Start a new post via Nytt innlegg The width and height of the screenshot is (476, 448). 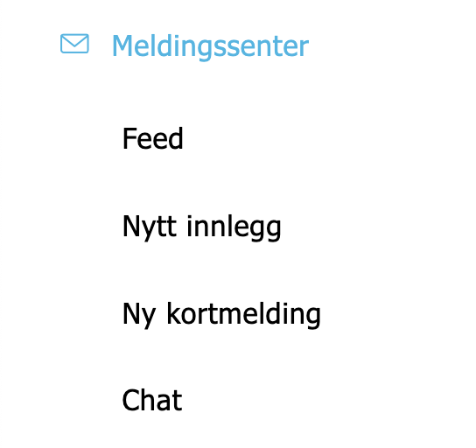click(202, 227)
